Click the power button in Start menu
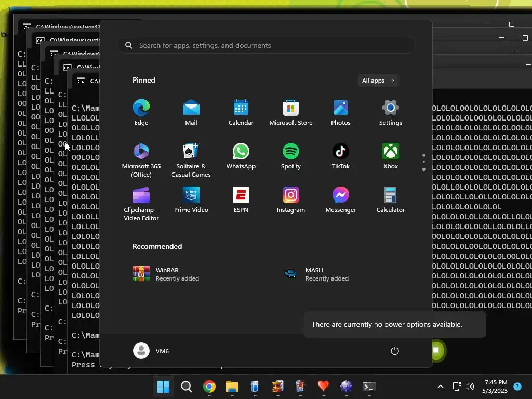This screenshot has height=399, width=532. (395, 351)
